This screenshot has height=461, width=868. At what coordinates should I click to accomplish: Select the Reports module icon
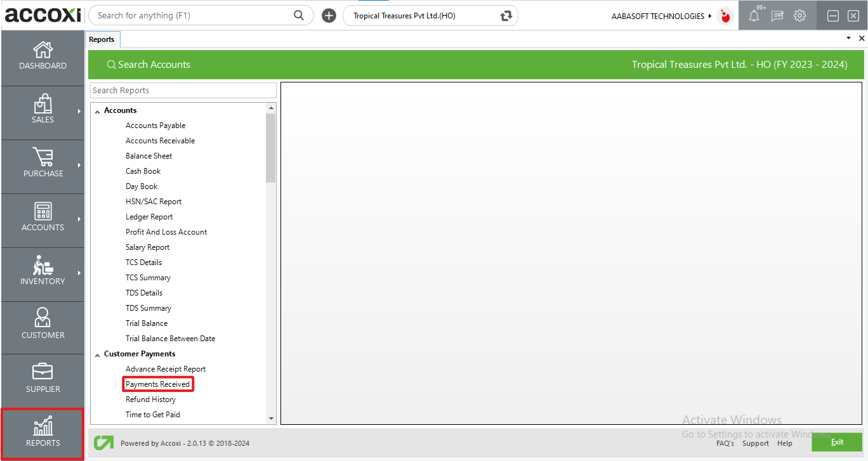(x=43, y=434)
